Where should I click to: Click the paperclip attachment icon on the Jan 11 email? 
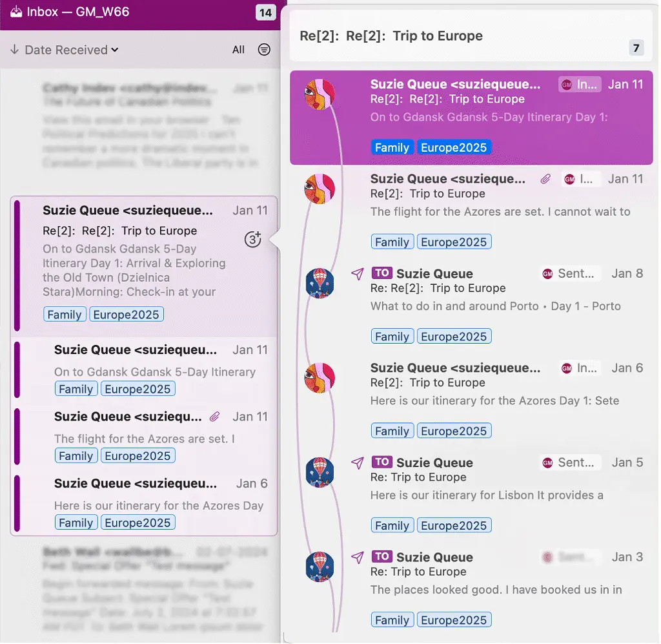tap(215, 417)
